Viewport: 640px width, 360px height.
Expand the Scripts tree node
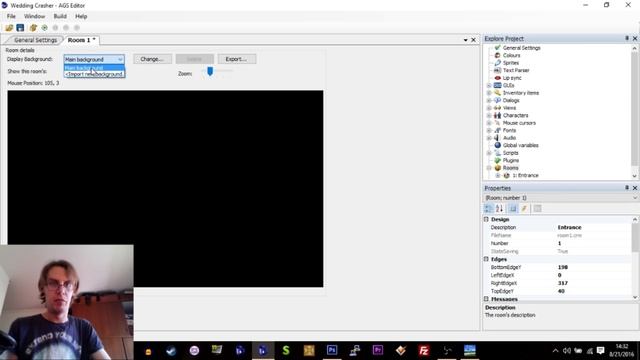tap(489, 153)
